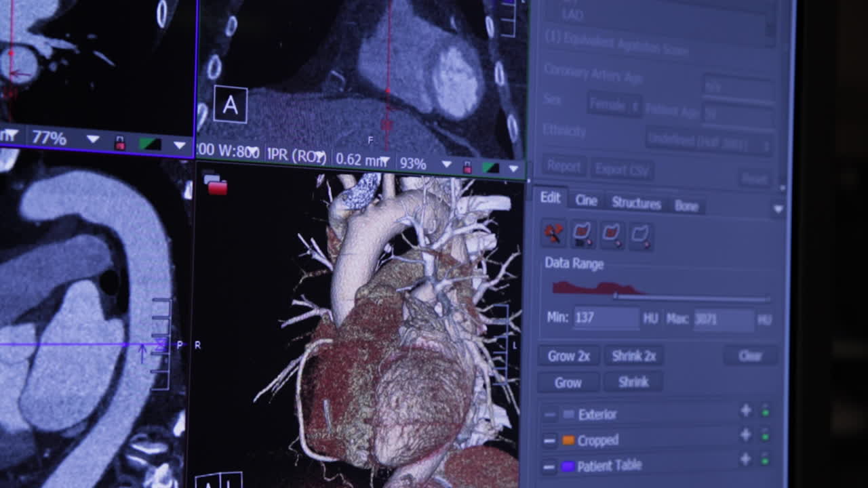Click the Min HU value field showing 137
This screenshot has width=868, height=488.
coord(606,317)
